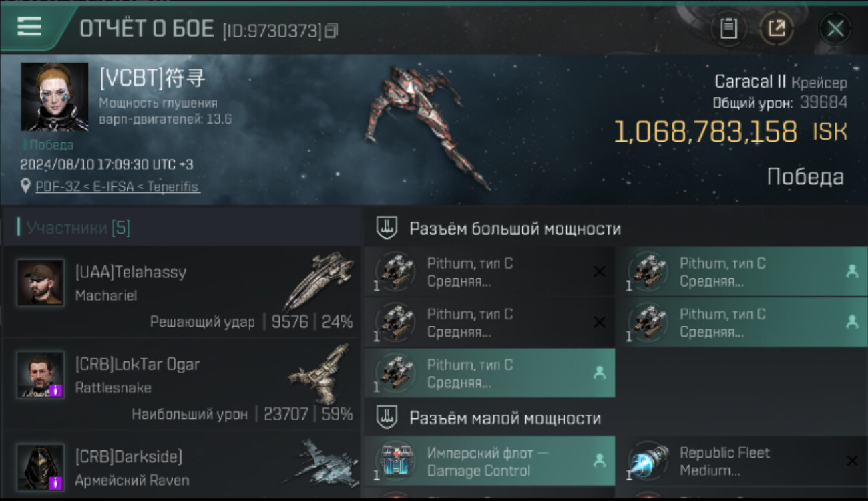Screen dimensions: 868x501
Task: Click the purple badge on LokTar Ogar's portrait
Action: coord(56,391)
